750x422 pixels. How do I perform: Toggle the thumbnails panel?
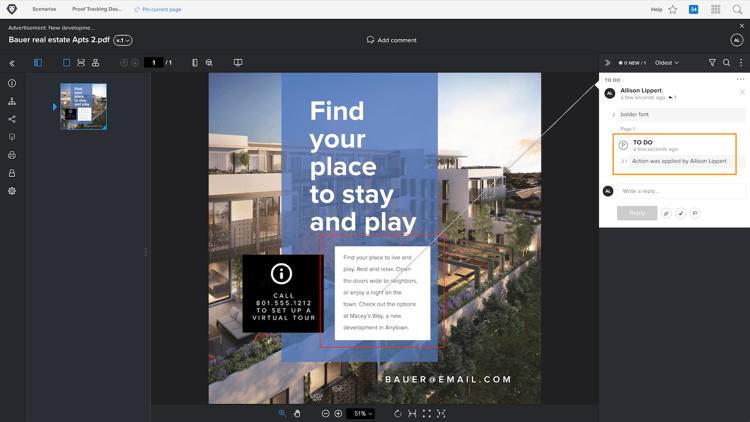pyautogui.click(x=38, y=63)
